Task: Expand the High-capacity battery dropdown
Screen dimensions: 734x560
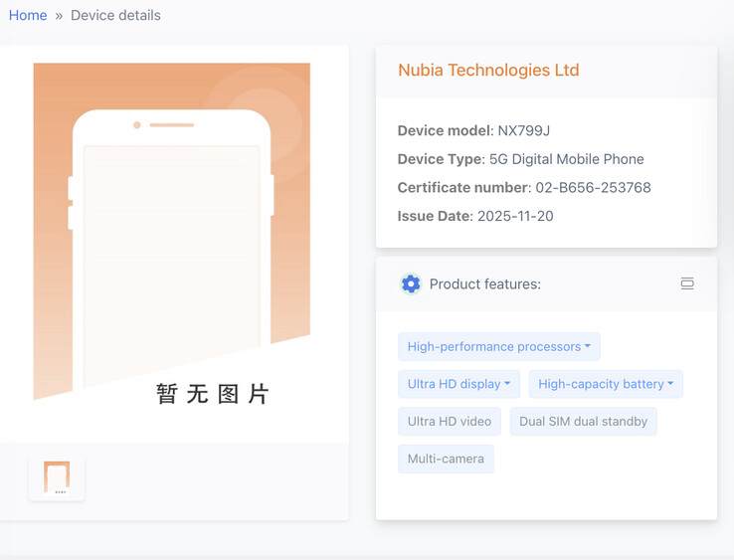Action: coord(605,384)
